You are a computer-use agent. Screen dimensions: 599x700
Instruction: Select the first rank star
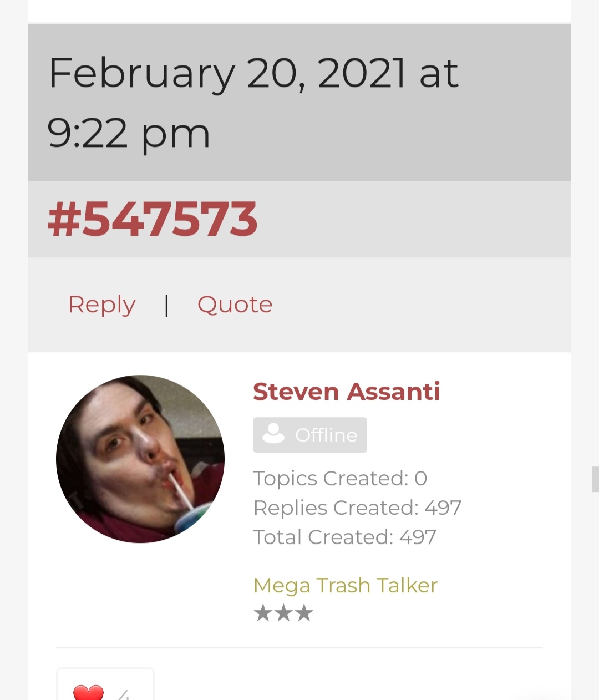[263, 613]
